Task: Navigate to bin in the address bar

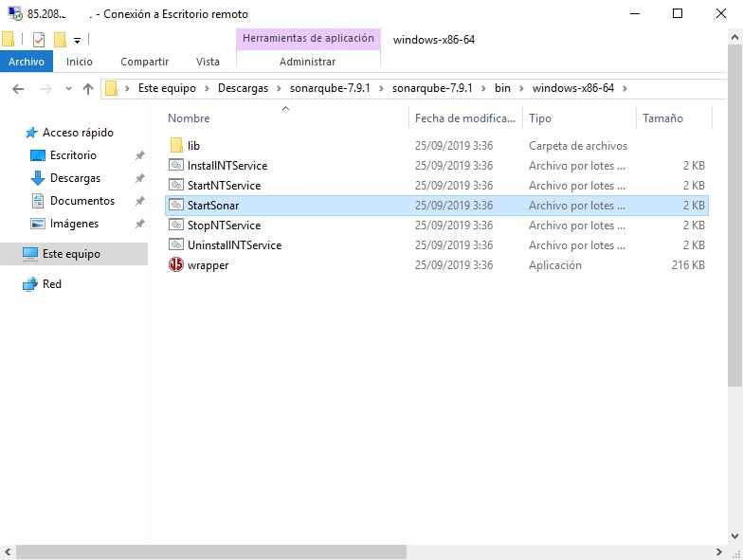Action: coord(502,89)
